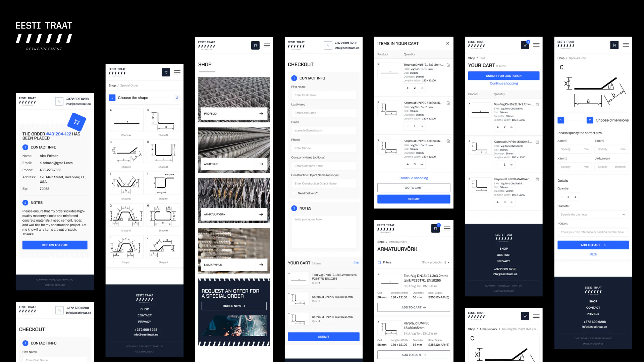Image resolution: width=644 pixels, height=362 pixels.
Task: Focus the notes textarea on Checkout
Action: coord(324,232)
